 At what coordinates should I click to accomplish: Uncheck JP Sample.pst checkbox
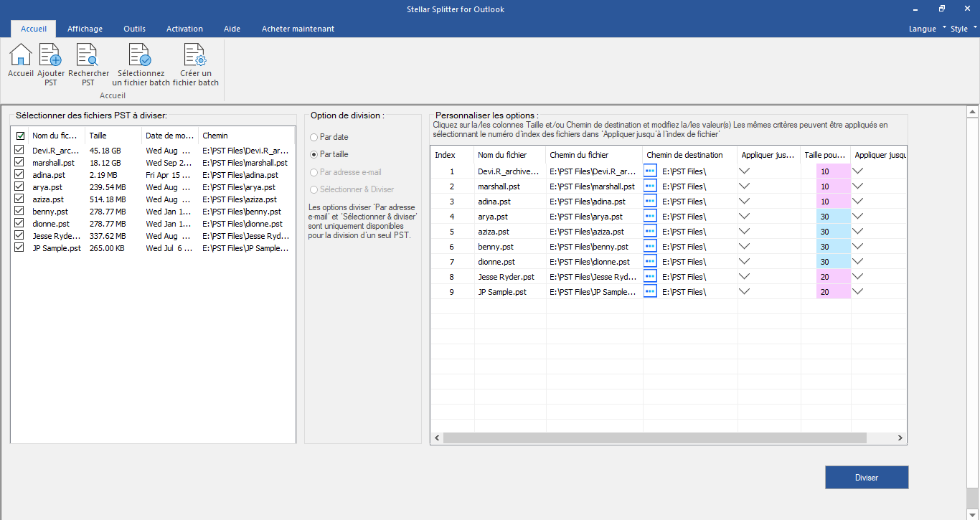(x=20, y=248)
